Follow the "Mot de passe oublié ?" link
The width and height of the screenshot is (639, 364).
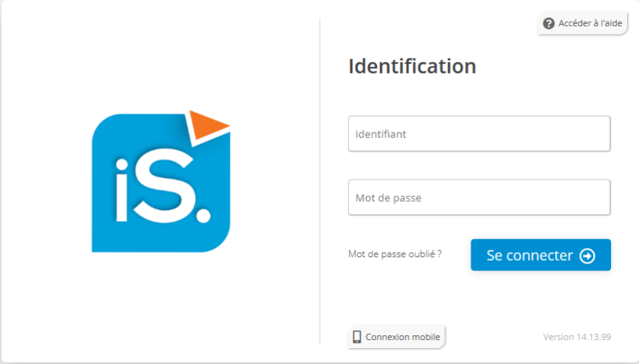click(x=395, y=254)
